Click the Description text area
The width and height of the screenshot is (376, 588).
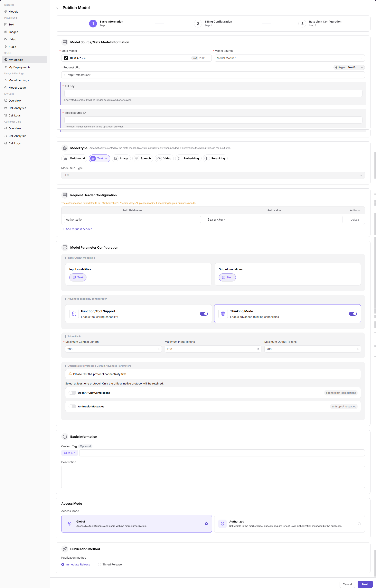(213, 477)
